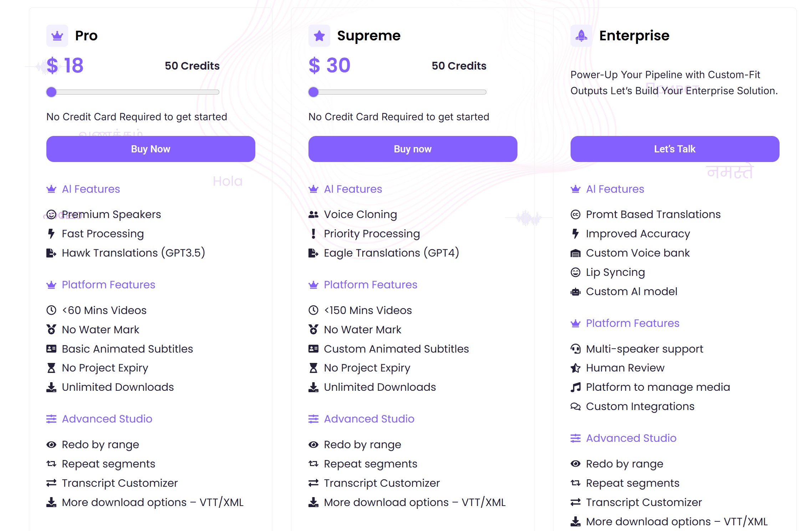Click the music note icon for Platform to manage media

[576, 387]
